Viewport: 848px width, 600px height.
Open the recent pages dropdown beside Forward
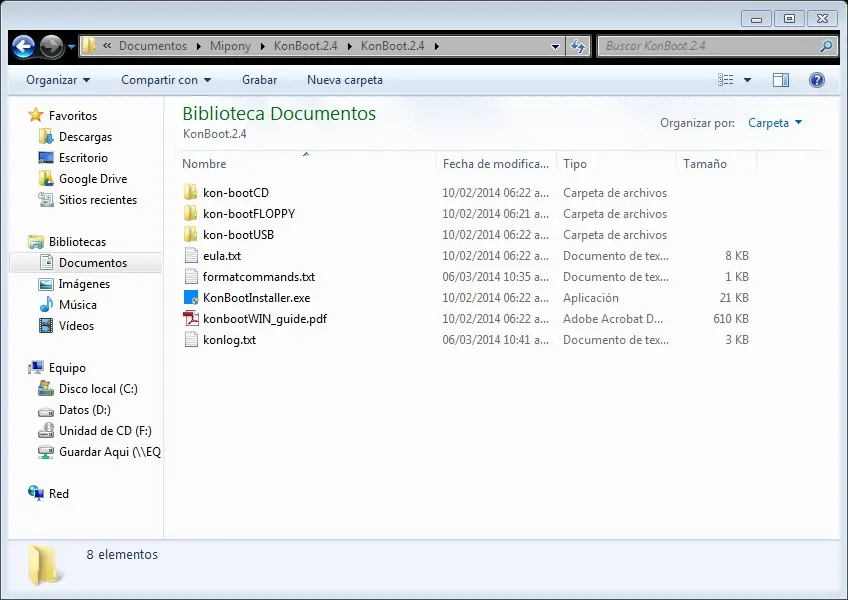click(71, 47)
